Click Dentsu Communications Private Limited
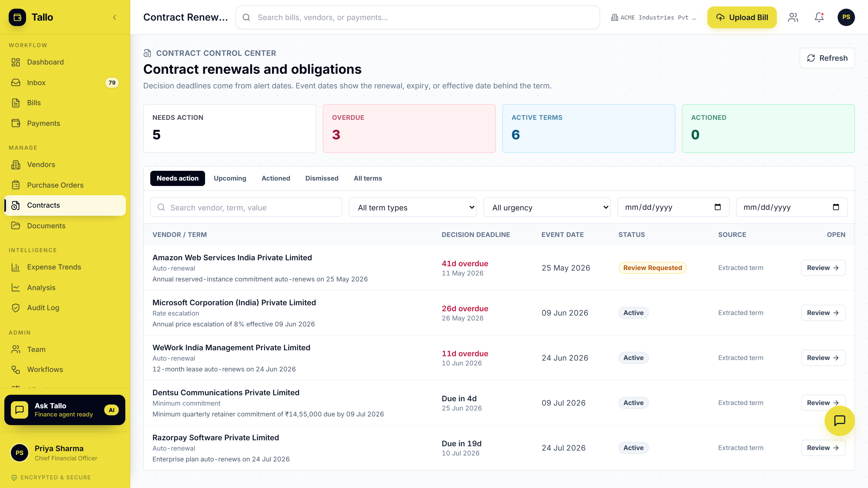 [226, 393]
